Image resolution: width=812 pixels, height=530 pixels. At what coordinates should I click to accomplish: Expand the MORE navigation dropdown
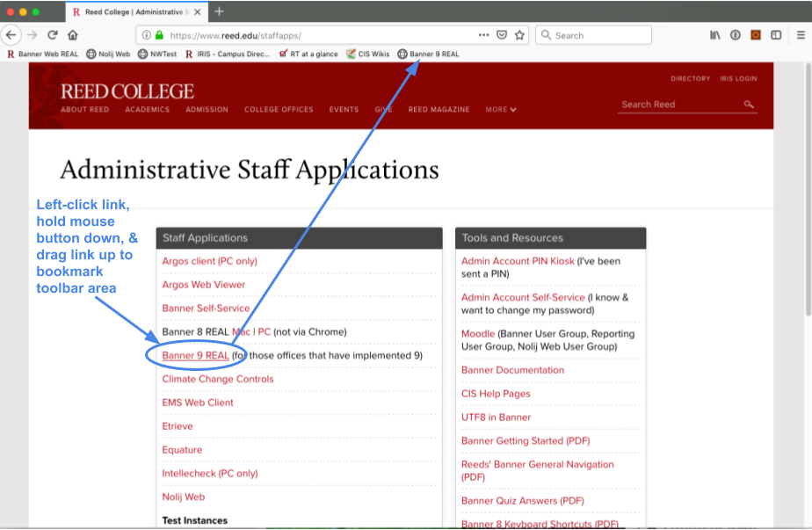(501, 110)
